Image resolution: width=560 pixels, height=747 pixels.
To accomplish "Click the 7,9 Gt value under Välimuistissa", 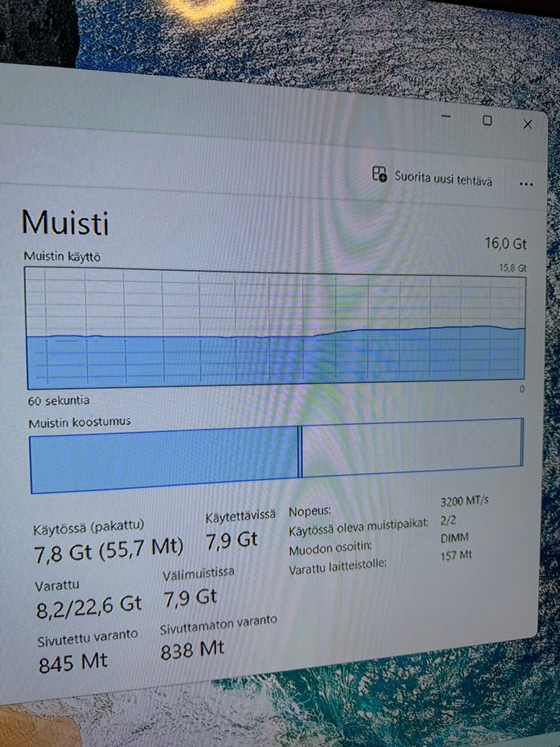I will [x=190, y=598].
